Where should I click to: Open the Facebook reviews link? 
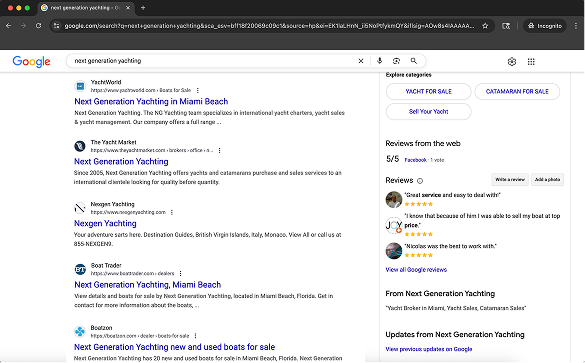click(x=415, y=160)
